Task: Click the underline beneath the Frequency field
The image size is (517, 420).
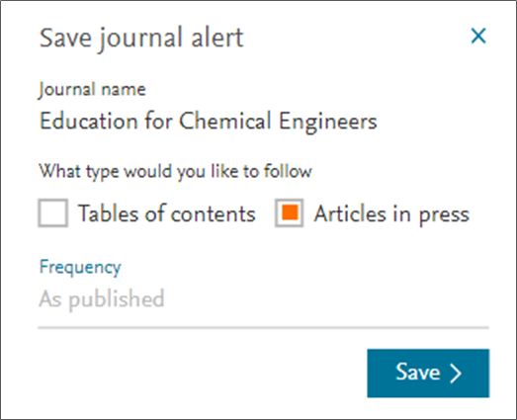Action: point(263,327)
